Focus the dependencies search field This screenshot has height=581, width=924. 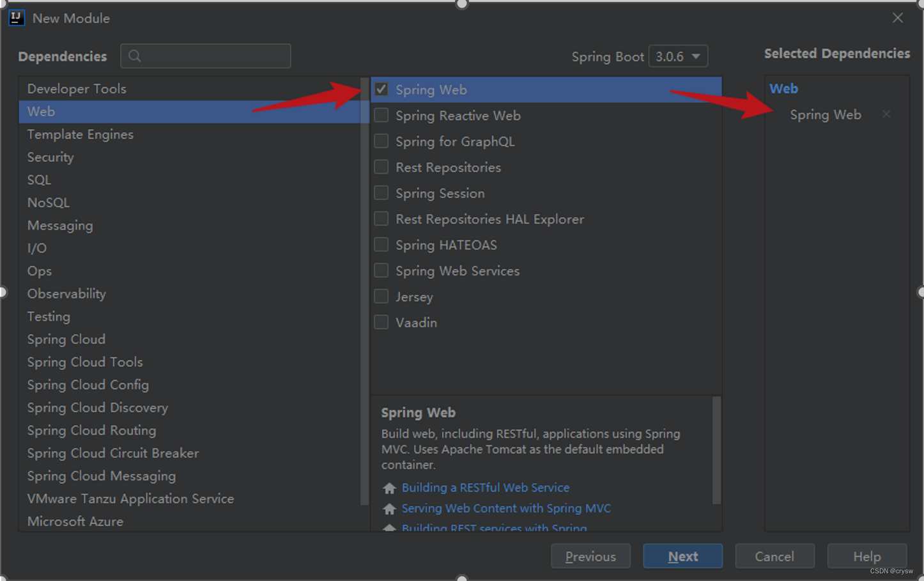point(206,56)
